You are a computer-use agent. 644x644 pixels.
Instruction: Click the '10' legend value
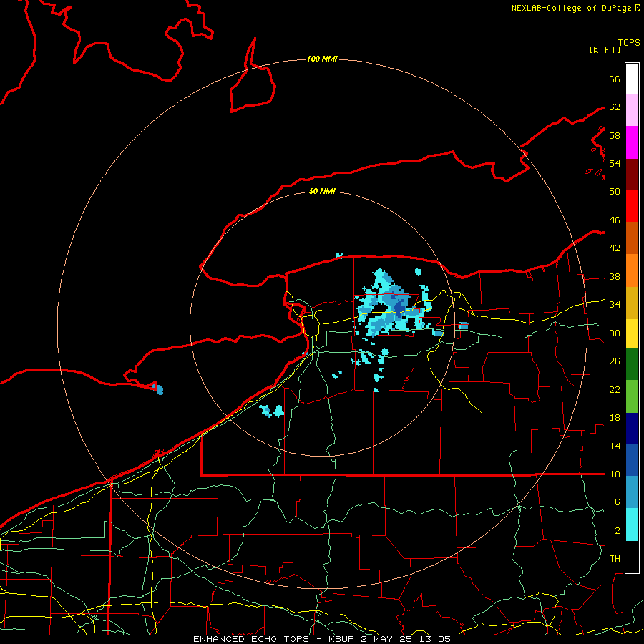(x=615, y=474)
